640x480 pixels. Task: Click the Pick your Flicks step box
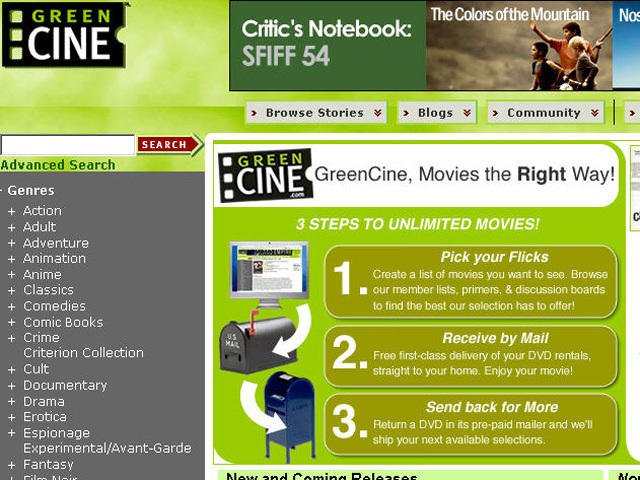(x=471, y=282)
